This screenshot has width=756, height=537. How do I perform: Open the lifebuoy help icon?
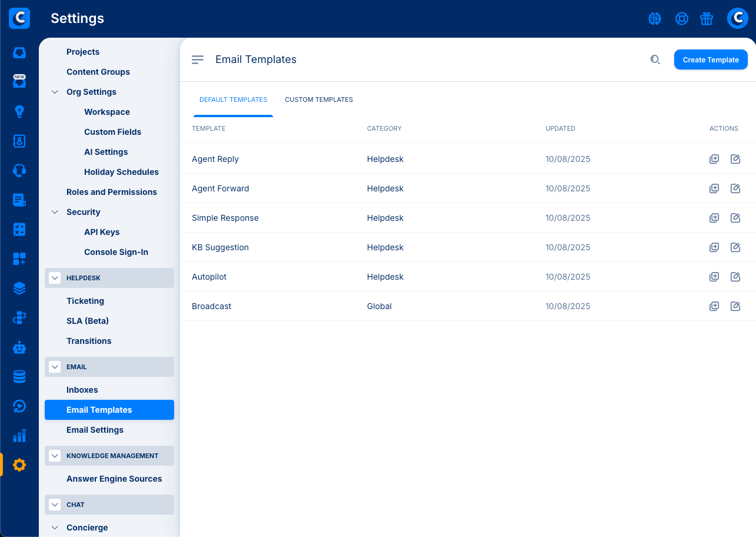click(x=681, y=19)
